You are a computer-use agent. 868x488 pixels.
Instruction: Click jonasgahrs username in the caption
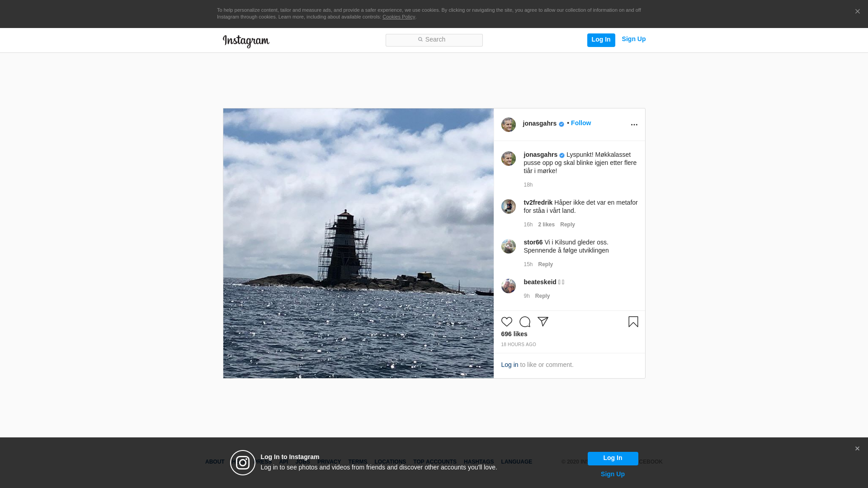[540, 155]
